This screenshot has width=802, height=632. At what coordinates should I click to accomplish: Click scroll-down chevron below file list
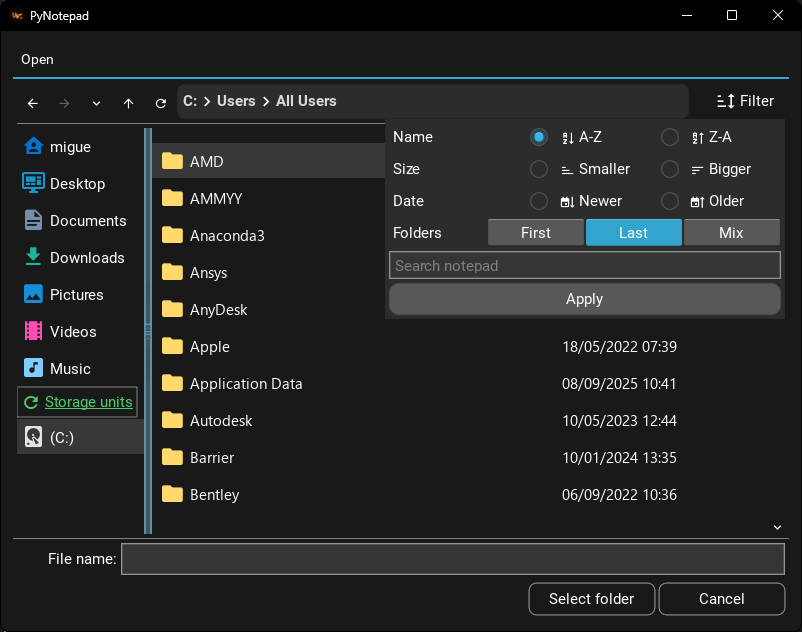[777, 526]
